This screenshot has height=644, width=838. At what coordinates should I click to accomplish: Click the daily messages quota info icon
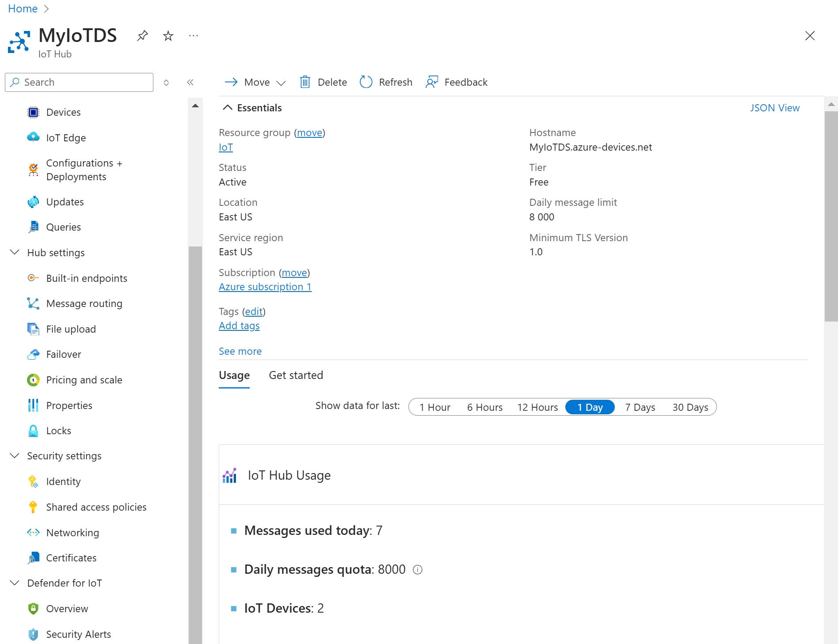pos(418,570)
